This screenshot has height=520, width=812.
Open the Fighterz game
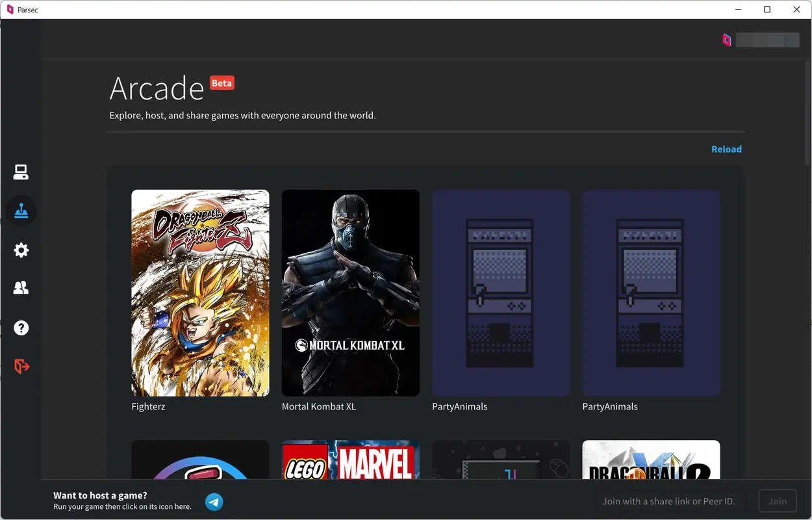(200, 292)
